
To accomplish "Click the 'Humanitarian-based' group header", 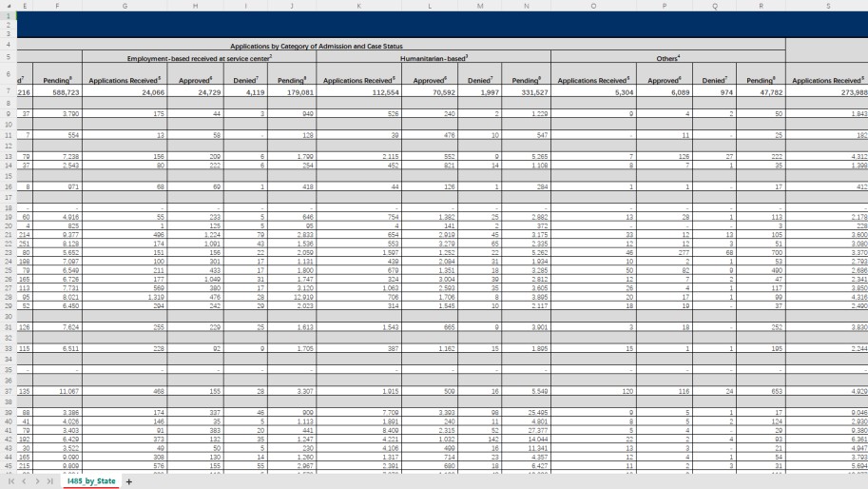I will pyautogui.click(x=434, y=58).
